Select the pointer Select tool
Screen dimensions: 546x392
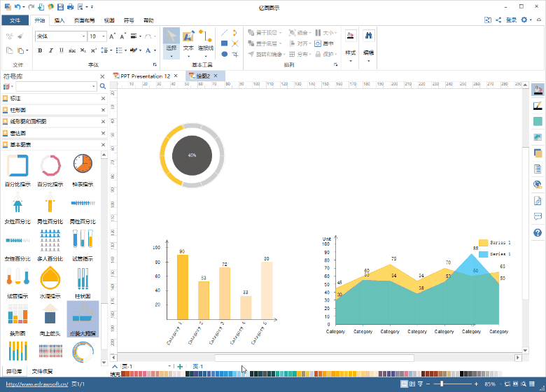click(x=171, y=43)
